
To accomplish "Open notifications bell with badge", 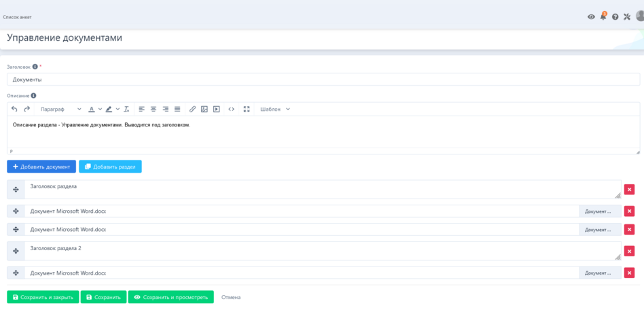I will tap(603, 16).
